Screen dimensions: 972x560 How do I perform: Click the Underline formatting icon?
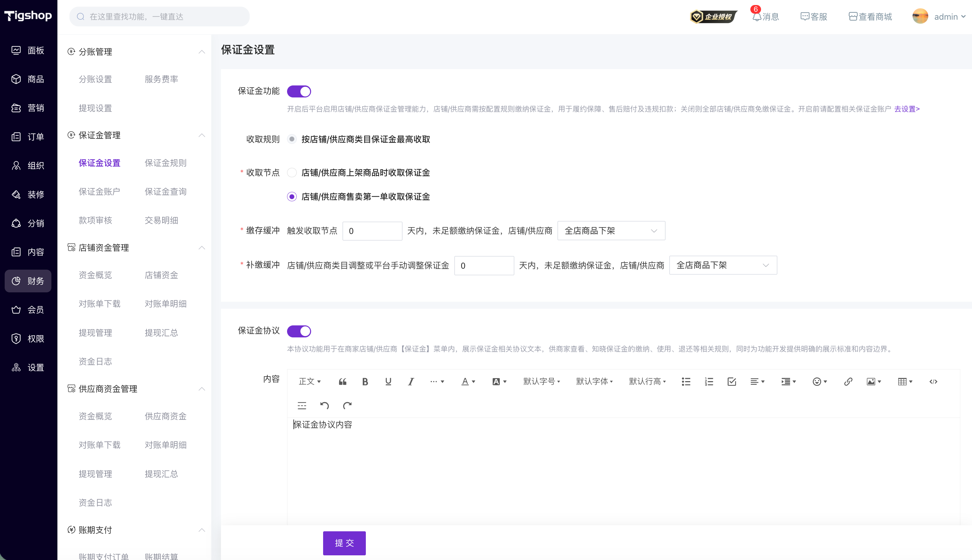[x=388, y=381]
